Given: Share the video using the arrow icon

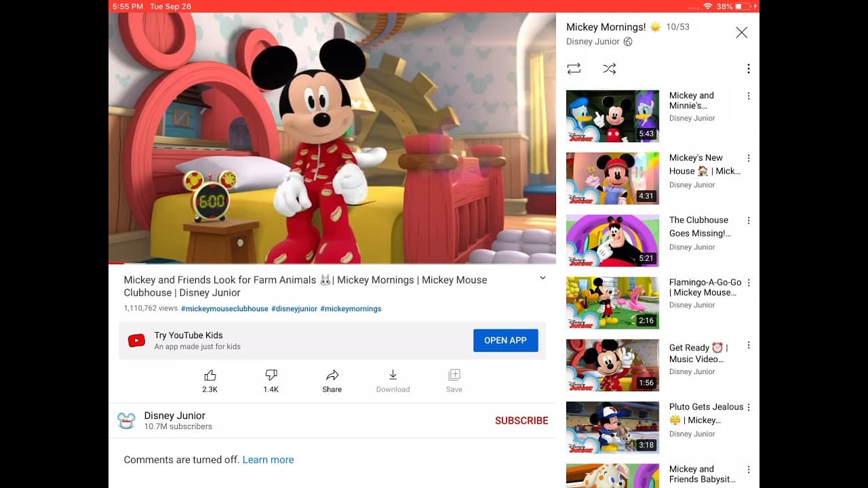Looking at the screenshot, I should (x=332, y=375).
